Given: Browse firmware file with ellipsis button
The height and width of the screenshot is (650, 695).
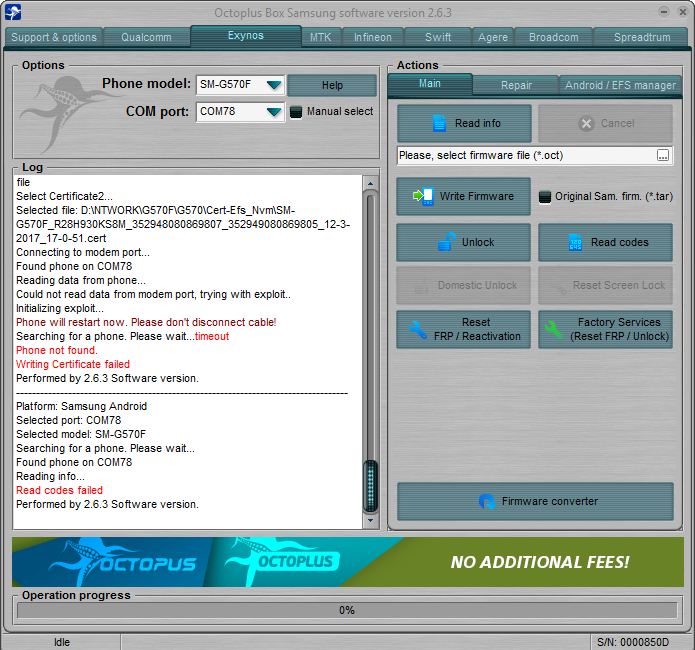Looking at the screenshot, I should coord(663,155).
